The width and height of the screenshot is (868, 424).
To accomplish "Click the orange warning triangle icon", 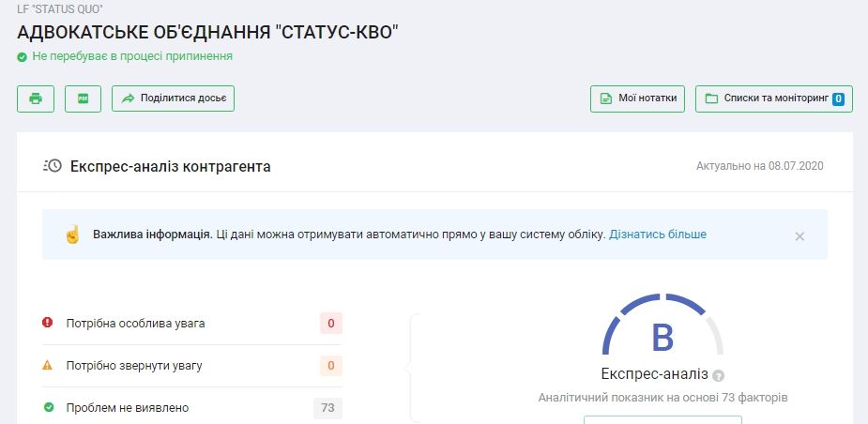I will point(48,365).
